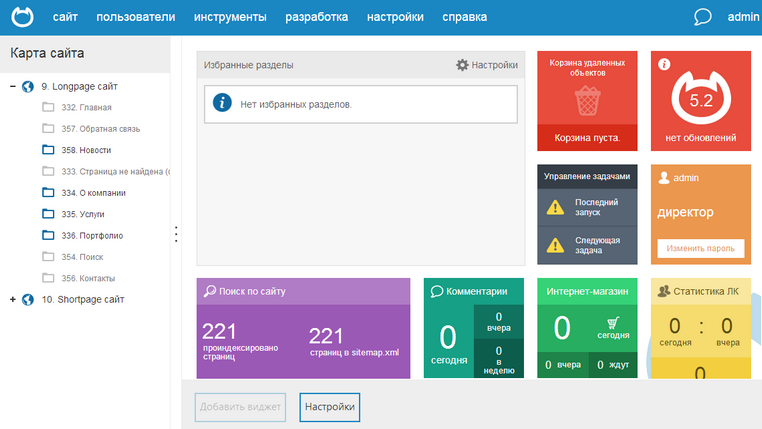Click users icon in Статистика ЛК widget
Image resolution: width=762 pixels, height=429 pixels.
point(664,291)
